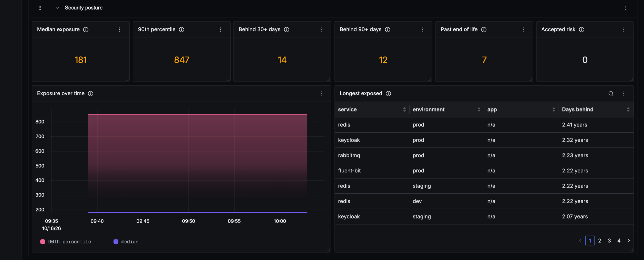Screen dimensions: 644x260
Task: Select the fluent-bit service cell
Action: pyautogui.click(x=349, y=171)
